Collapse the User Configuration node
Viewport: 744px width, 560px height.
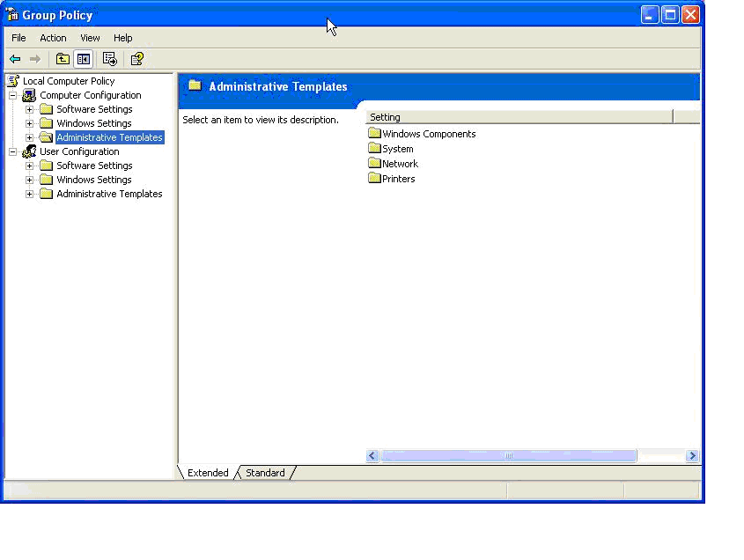pos(13,151)
